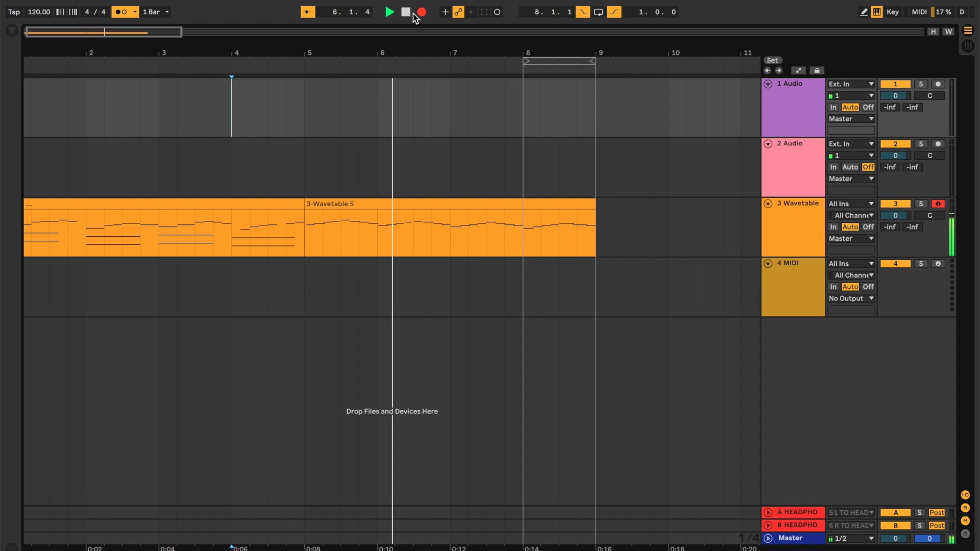Open the 1 Bar quantization menu

click(x=156, y=12)
